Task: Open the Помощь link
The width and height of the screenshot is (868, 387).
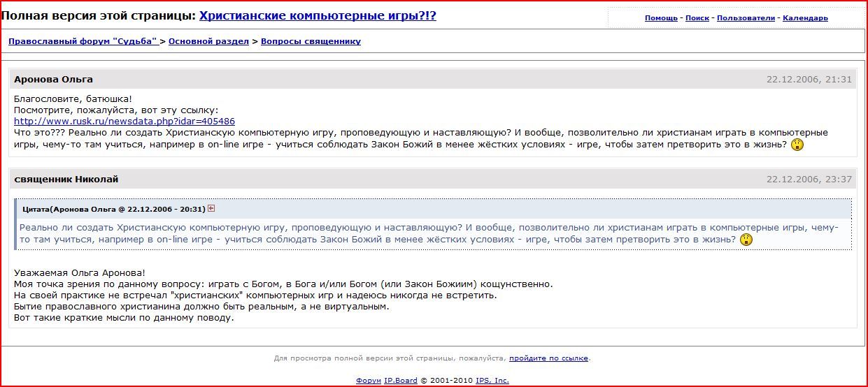Action: (661, 18)
